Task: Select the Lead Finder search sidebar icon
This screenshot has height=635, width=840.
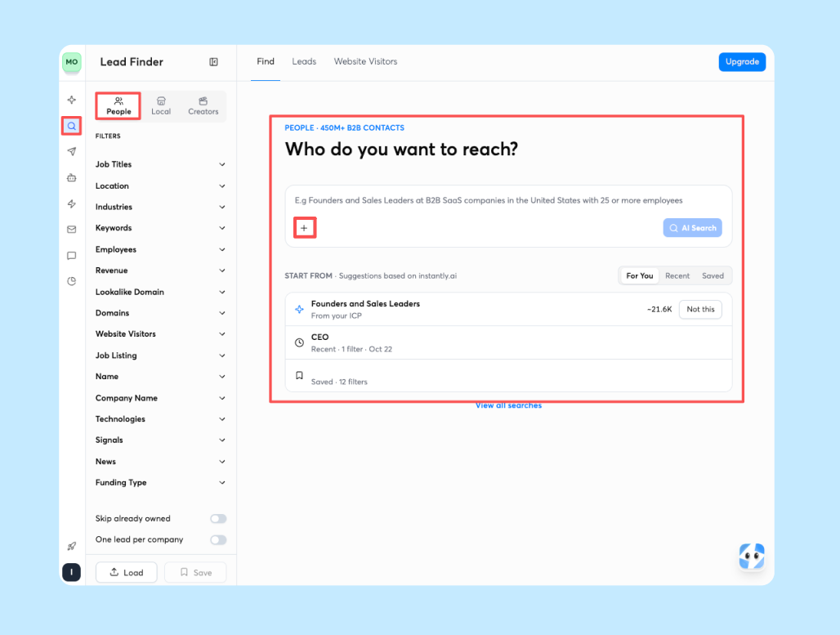Action: tap(72, 127)
